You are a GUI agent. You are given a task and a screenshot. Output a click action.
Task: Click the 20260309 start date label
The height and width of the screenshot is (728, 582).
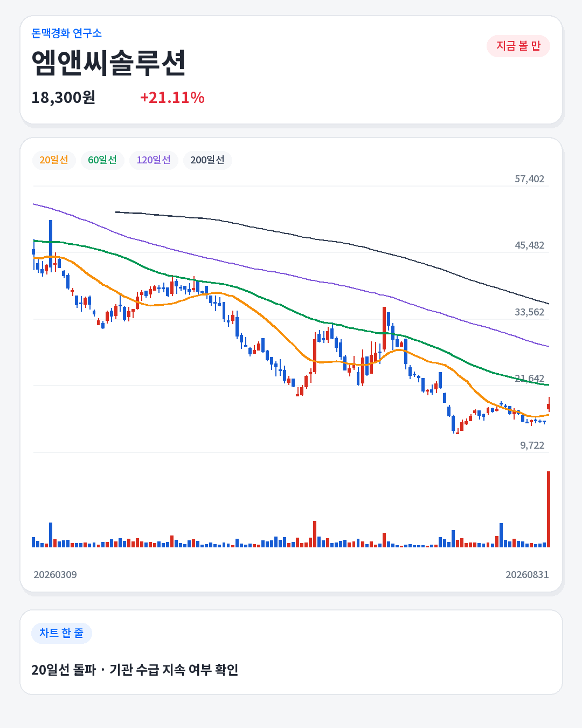tap(55, 575)
